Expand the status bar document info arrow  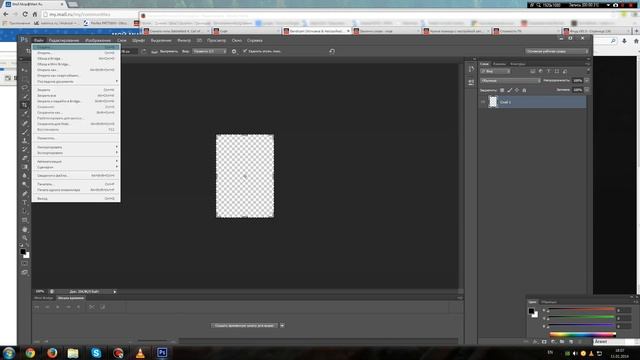[x=115, y=292]
